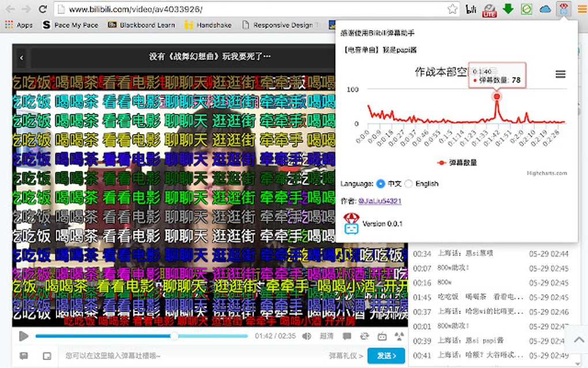Select the 中文 language radio button

pos(379,184)
